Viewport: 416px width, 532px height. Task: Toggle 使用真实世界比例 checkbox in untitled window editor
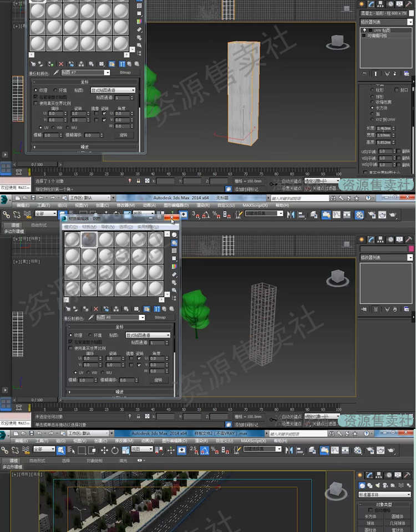coord(70,348)
